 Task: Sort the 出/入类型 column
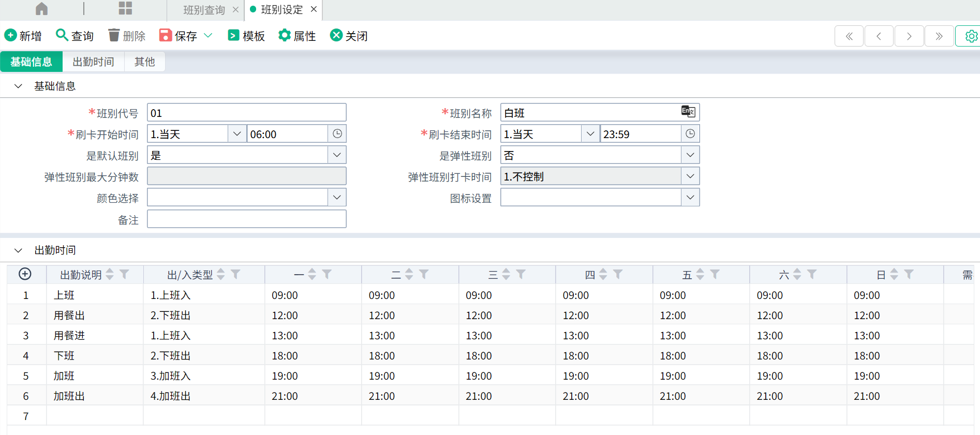(x=221, y=274)
